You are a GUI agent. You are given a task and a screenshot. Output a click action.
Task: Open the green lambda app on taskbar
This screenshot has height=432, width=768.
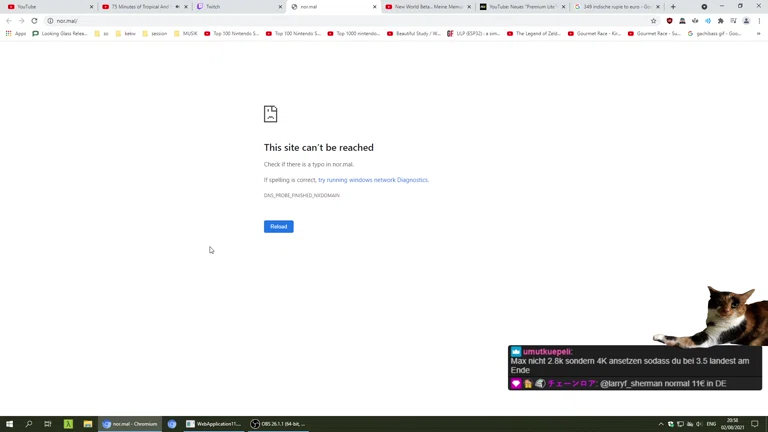(x=68, y=424)
